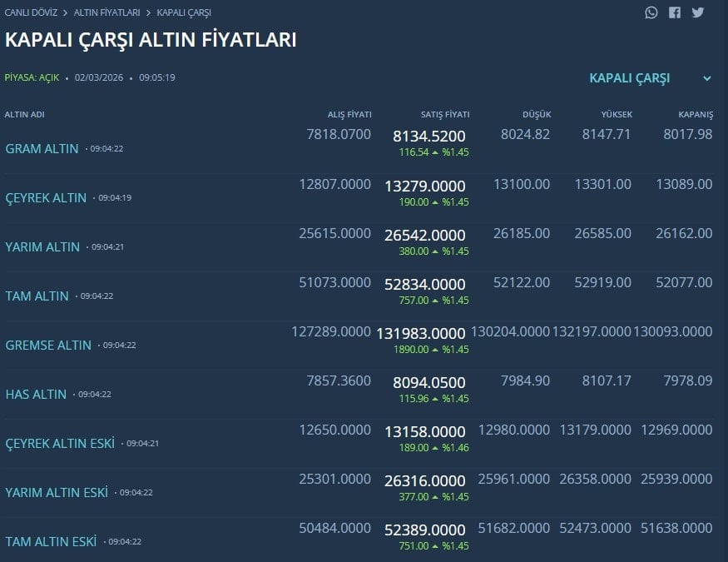728x562 pixels.
Task: Expand the Kapalı Çarşı dropdown chevron
Action: [707, 78]
